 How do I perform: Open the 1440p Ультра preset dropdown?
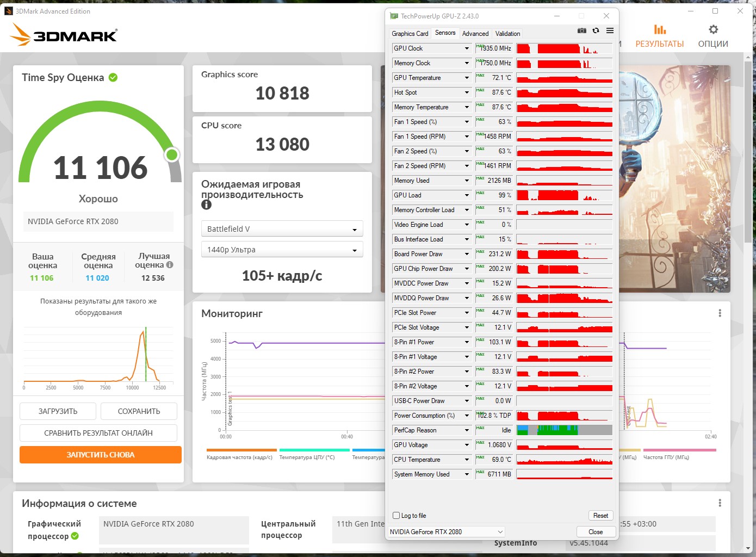pos(282,250)
